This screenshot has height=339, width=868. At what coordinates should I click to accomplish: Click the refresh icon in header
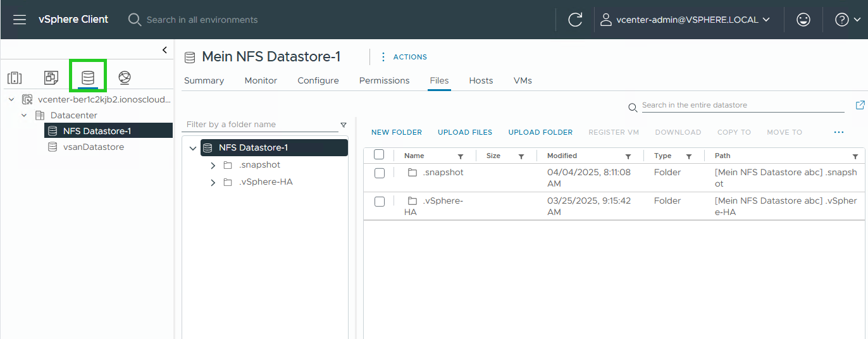[x=575, y=20]
